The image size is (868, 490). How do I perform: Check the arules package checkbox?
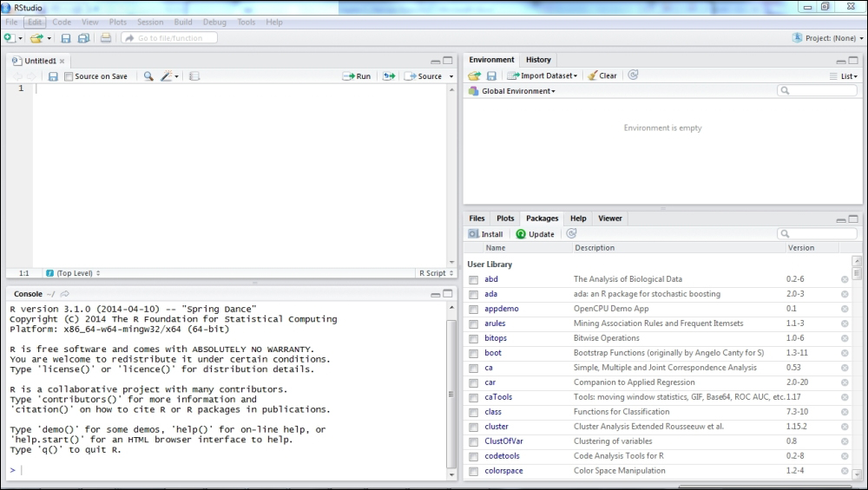pos(473,324)
